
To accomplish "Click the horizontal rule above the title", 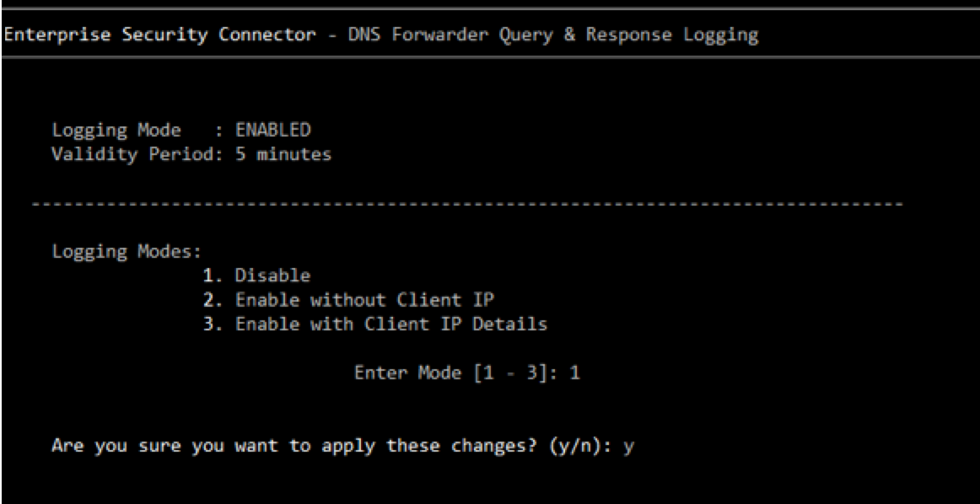I will (489, 8).
